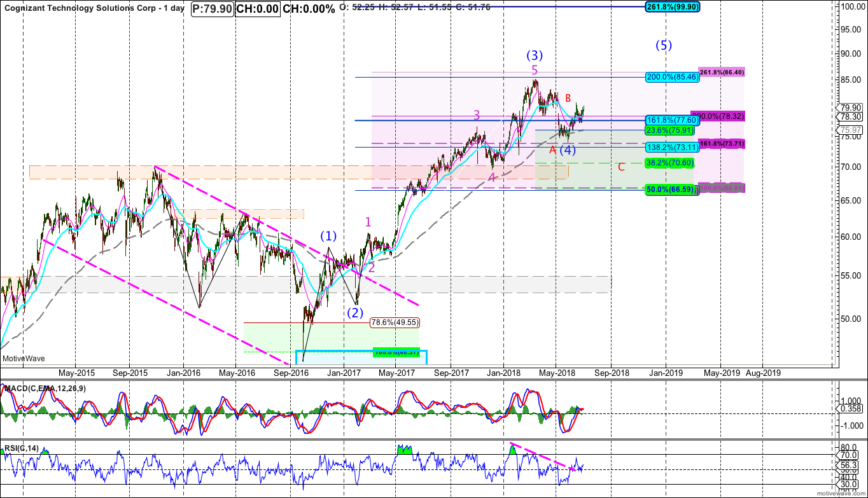Click 100.00 on the price axis

pyautogui.click(x=851, y=6)
